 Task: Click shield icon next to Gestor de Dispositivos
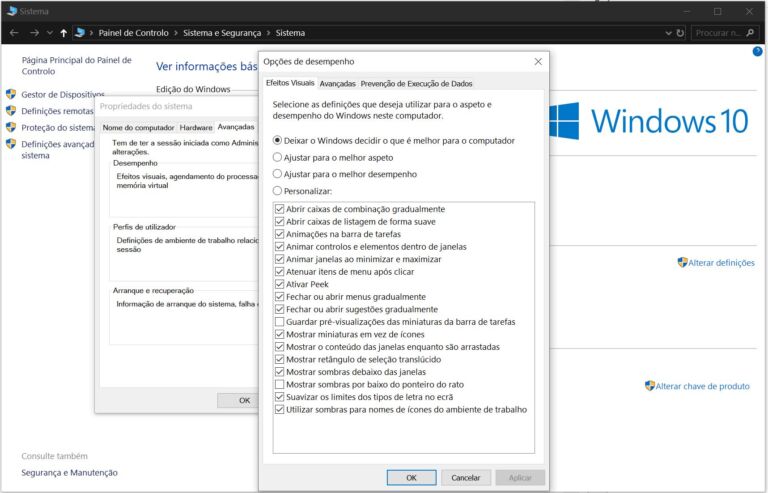click(11, 94)
